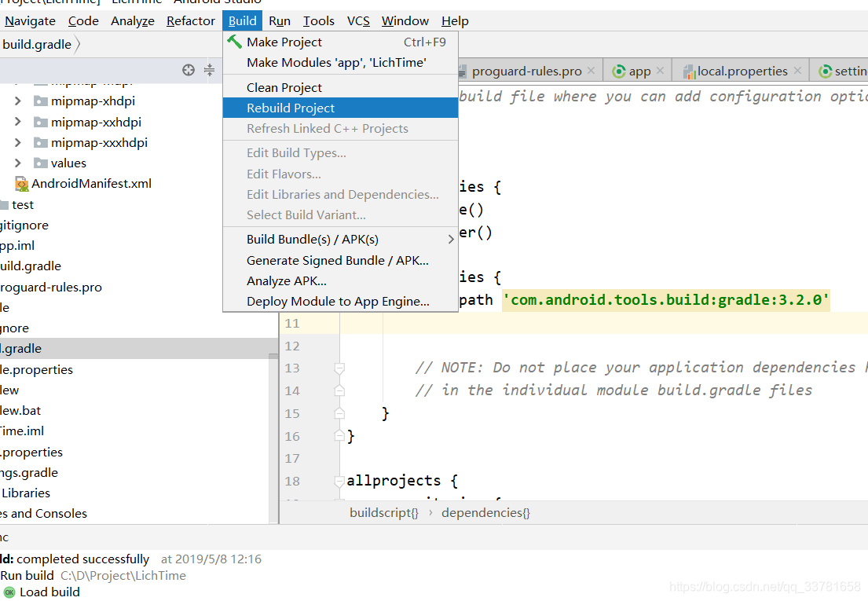
Task: Select the test folder in project tree
Action: (x=23, y=205)
